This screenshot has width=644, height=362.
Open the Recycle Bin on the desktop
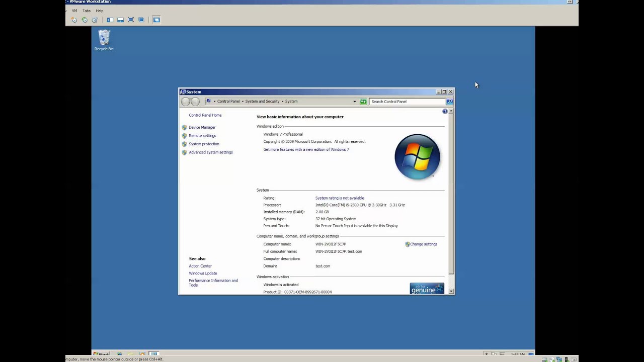click(104, 40)
